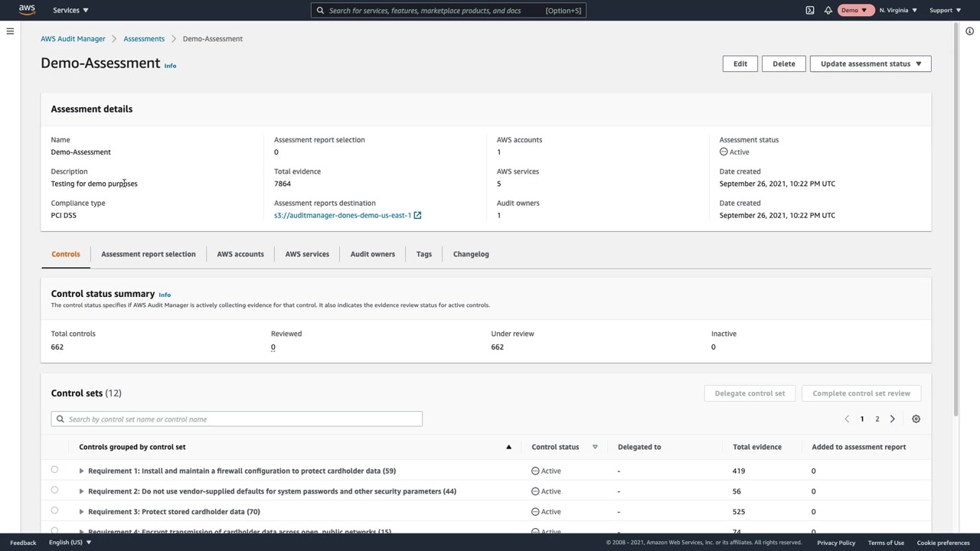Image resolution: width=980 pixels, height=551 pixels.
Task: Open Update assessment status dropdown
Action: (x=871, y=64)
